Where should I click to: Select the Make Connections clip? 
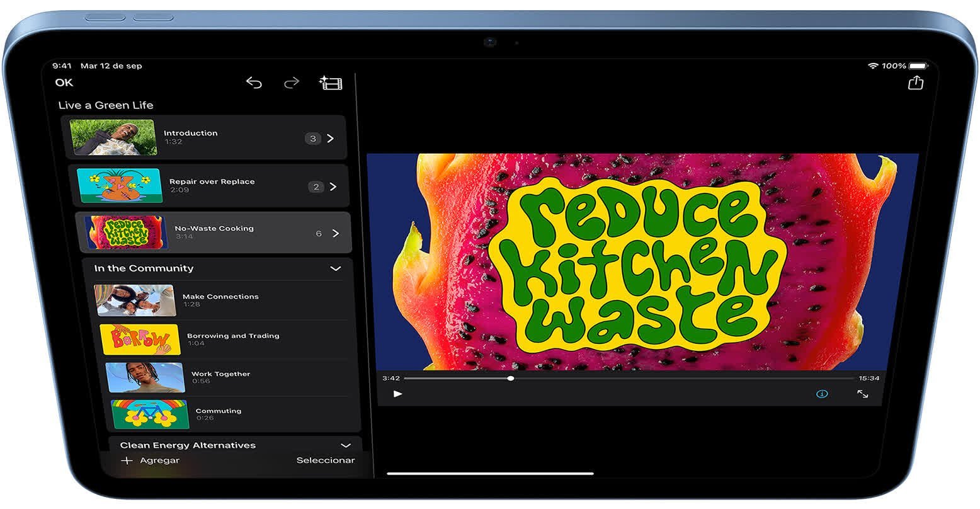tap(220, 300)
